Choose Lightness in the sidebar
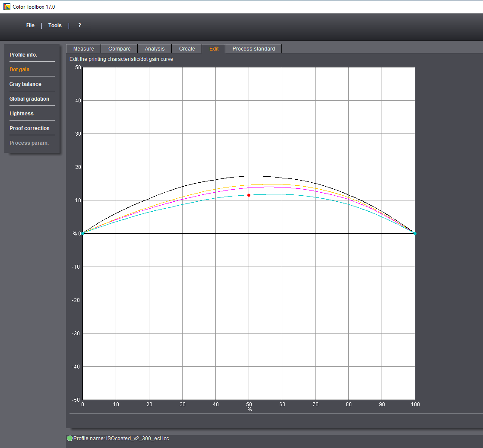 [22, 114]
